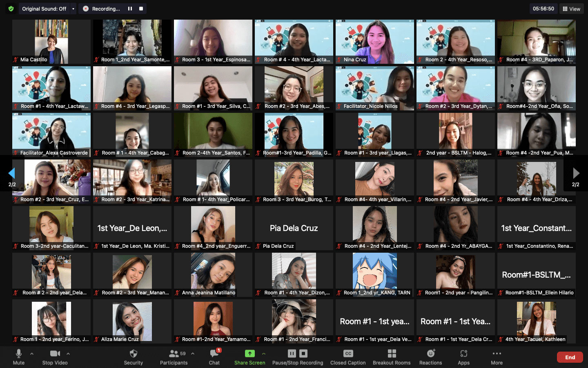
Task: Select Room 1 - 2nd year_Ferino tile
Action: (x=51, y=321)
